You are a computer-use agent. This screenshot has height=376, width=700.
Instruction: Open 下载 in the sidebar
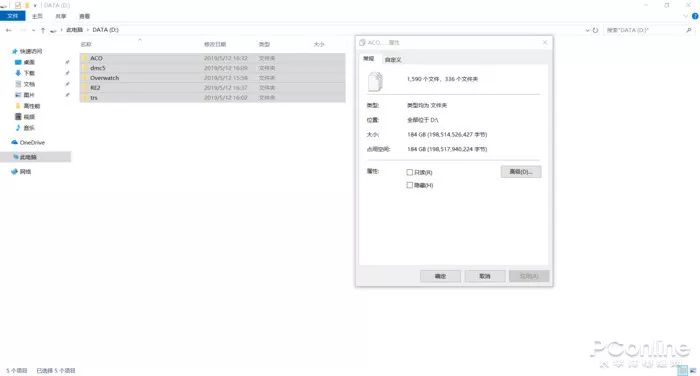click(29, 73)
